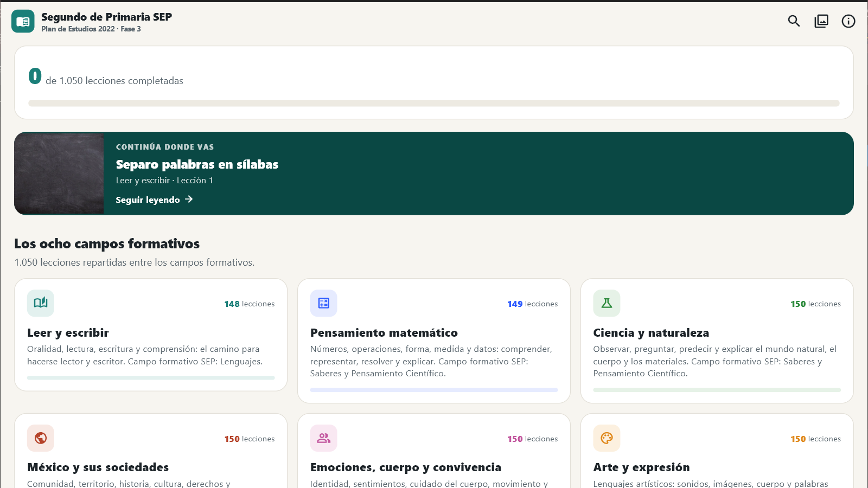Open México y sus sociedades card title
868x488 pixels.
tap(98, 467)
